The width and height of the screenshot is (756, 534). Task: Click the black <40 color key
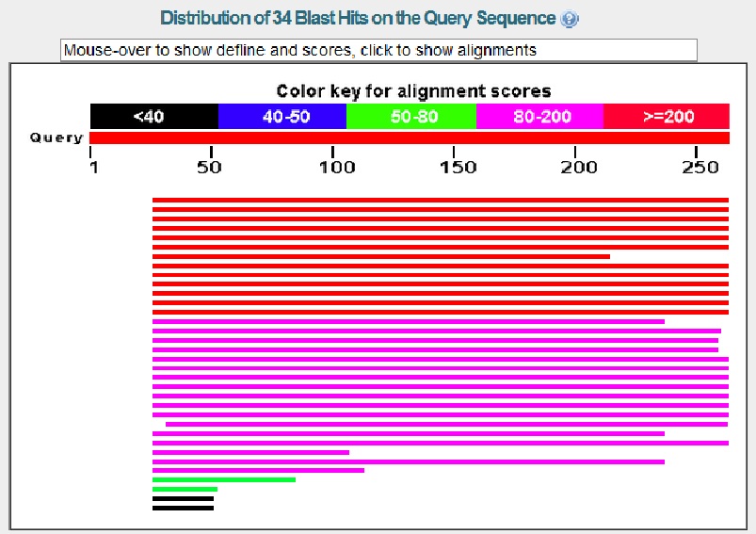[x=153, y=117]
